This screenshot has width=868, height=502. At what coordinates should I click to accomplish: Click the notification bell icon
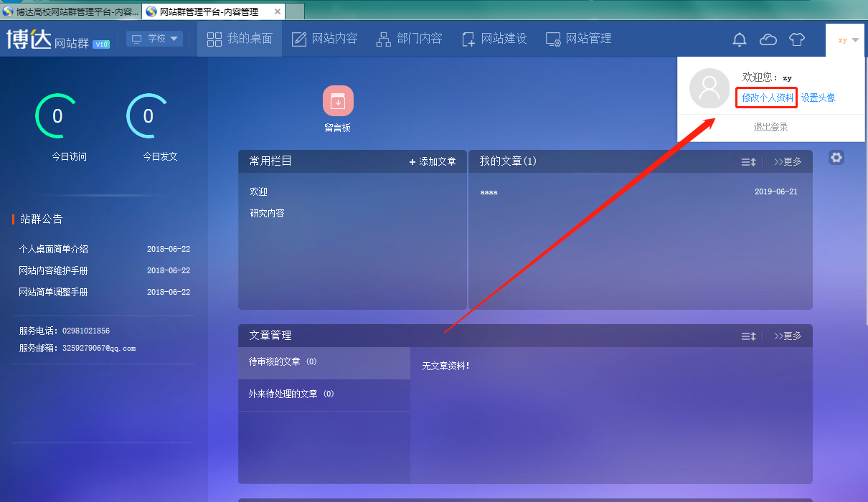point(740,39)
